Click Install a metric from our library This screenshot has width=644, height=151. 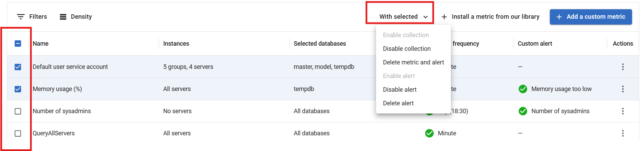pyautogui.click(x=490, y=17)
